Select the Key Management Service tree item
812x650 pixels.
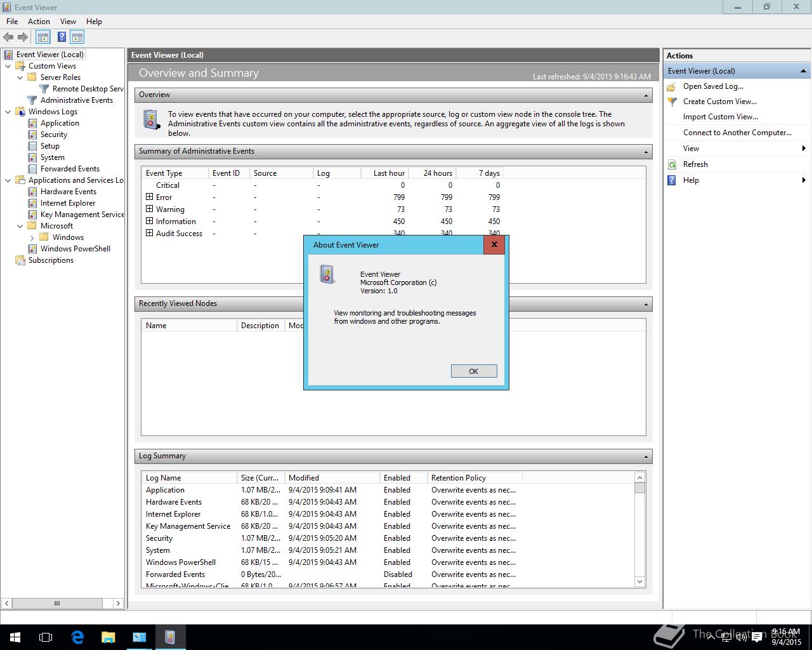82,215
